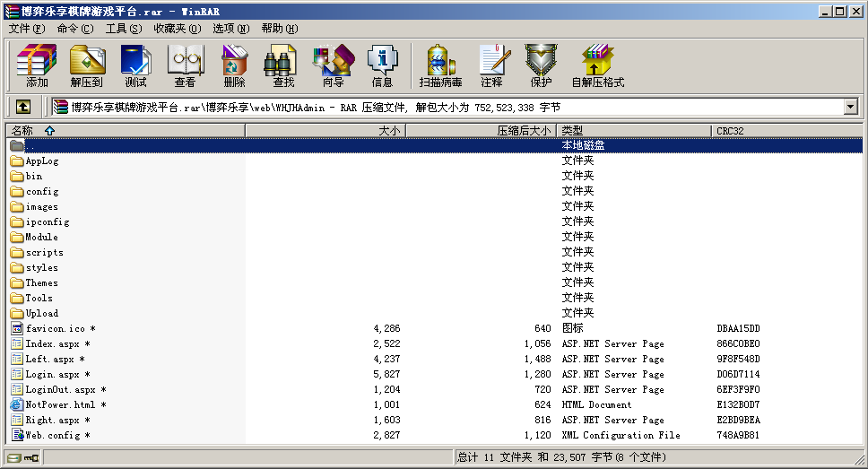Expand the archive path dropdown arrow
The image size is (868, 469).
[850, 107]
